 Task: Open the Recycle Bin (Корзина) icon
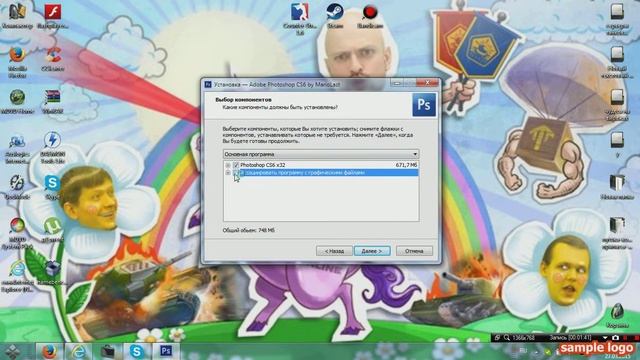(x=617, y=315)
